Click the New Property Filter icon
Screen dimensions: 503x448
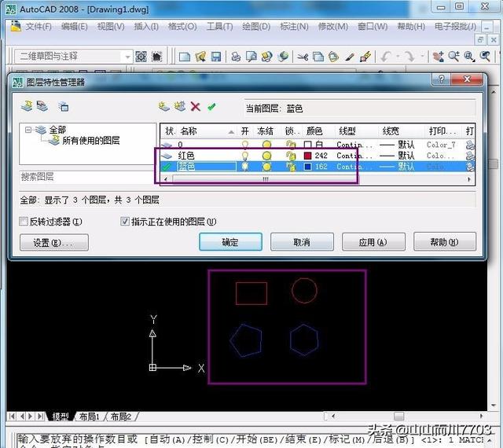tap(27, 106)
